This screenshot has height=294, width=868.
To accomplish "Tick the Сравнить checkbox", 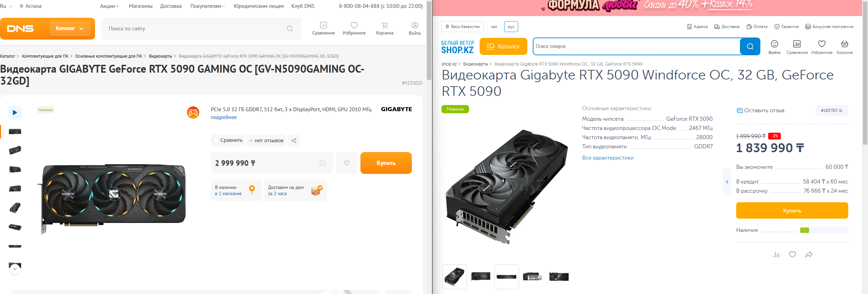I will (x=216, y=140).
